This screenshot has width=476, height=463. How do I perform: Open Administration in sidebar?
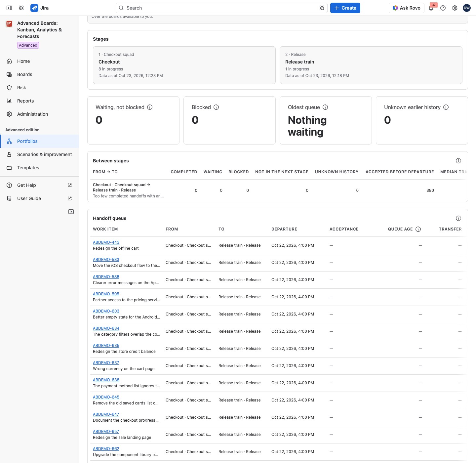click(40, 114)
